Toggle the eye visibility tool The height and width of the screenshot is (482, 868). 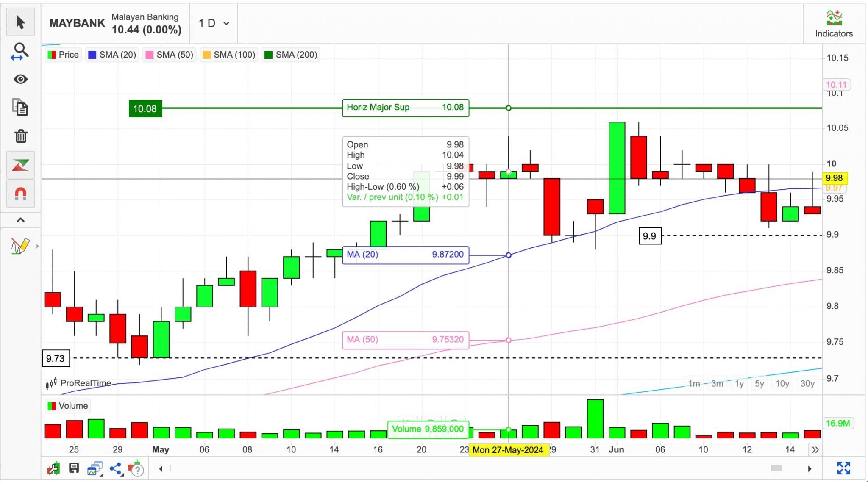click(x=20, y=79)
